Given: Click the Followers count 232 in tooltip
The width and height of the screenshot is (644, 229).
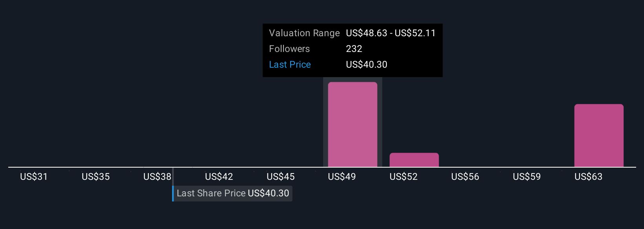Looking at the screenshot, I should pyautogui.click(x=354, y=49).
